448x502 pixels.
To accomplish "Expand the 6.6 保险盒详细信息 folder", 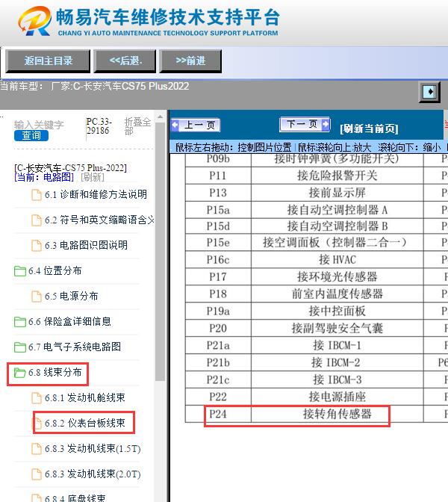I will pos(69,321).
